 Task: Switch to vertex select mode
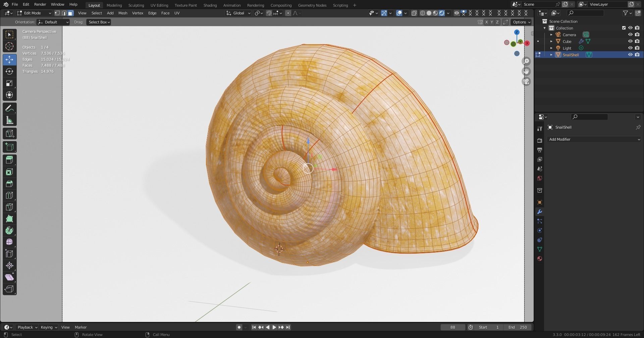(57, 13)
